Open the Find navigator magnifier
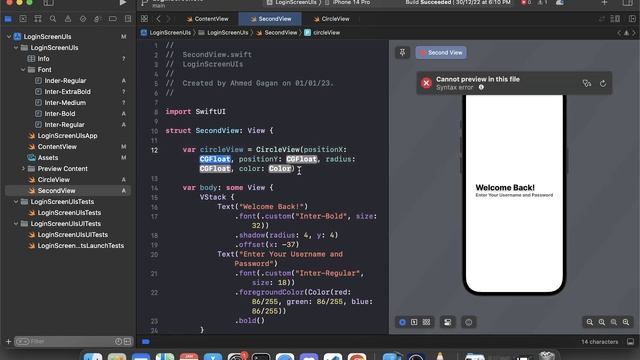 53,19
